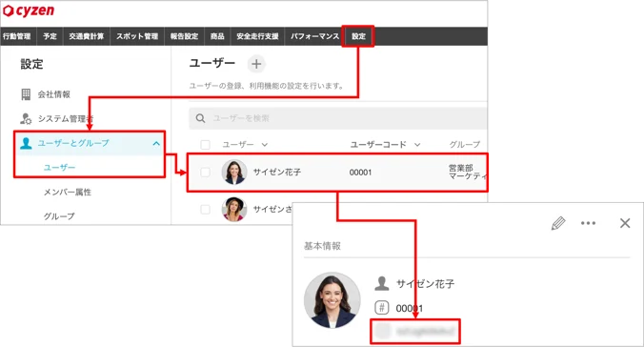Open the 設定 menu tab
This screenshot has height=347, width=644.
(358, 36)
